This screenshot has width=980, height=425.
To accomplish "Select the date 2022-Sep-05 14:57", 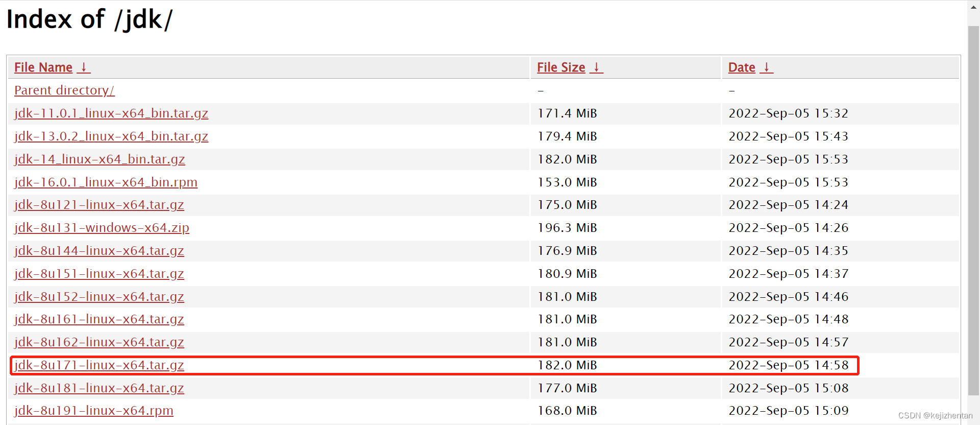I will pos(789,342).
